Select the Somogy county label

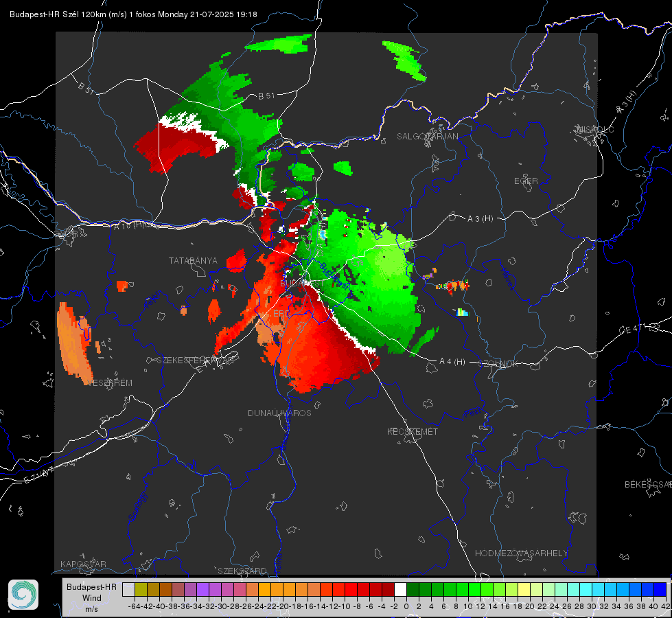tap(137, 507)
